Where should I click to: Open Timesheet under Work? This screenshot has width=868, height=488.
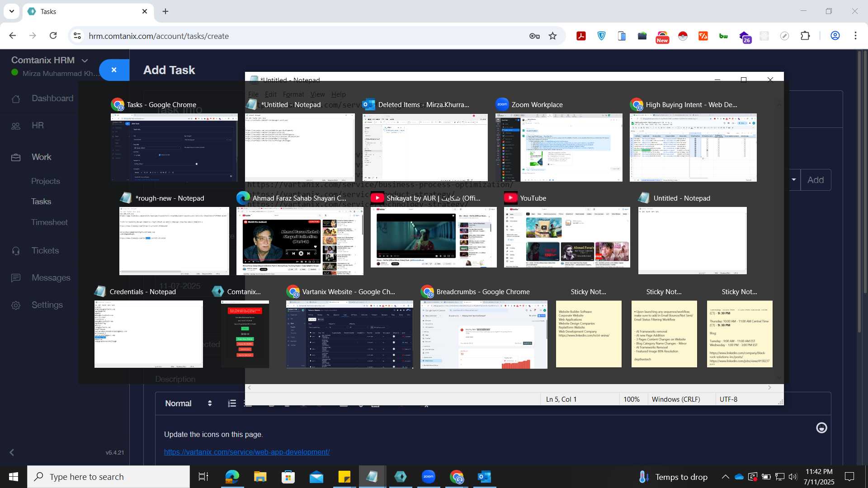[49, 222]
